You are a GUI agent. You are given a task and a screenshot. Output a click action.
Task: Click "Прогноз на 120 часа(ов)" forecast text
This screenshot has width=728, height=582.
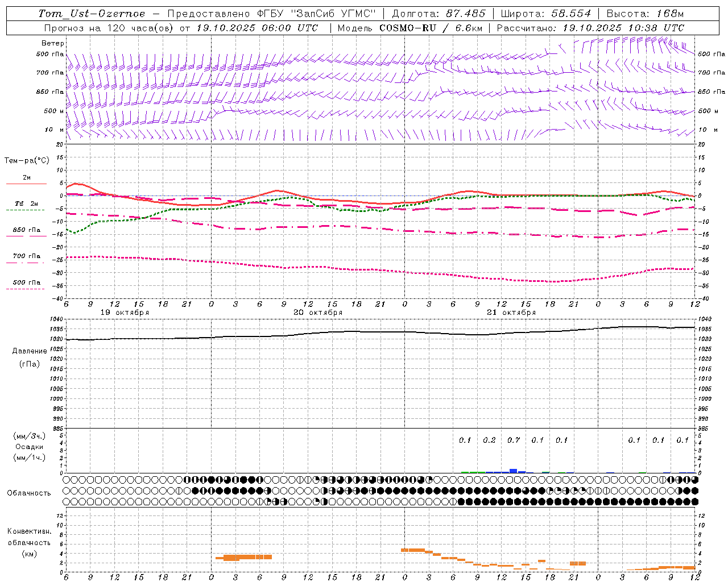point(108,28)
